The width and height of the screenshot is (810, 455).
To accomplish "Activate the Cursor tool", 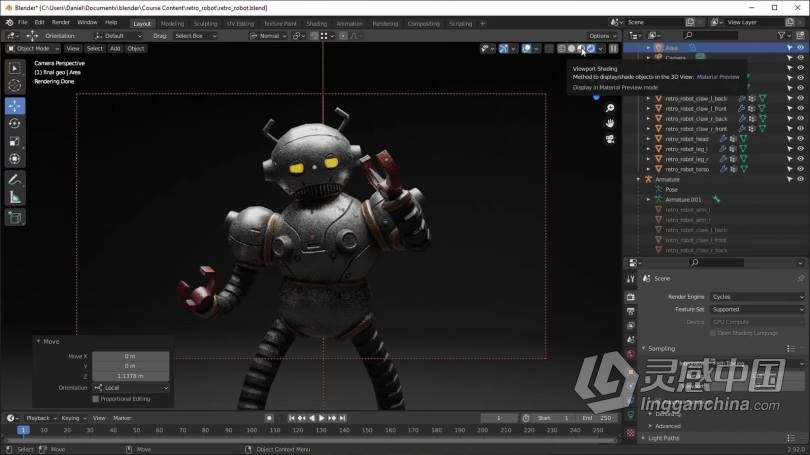I will pos(14,85).
